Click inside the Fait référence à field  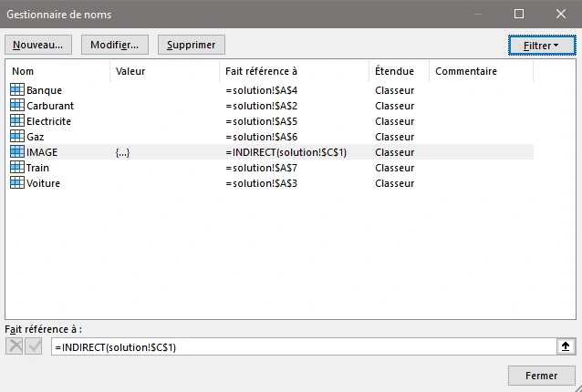[301, 346]
